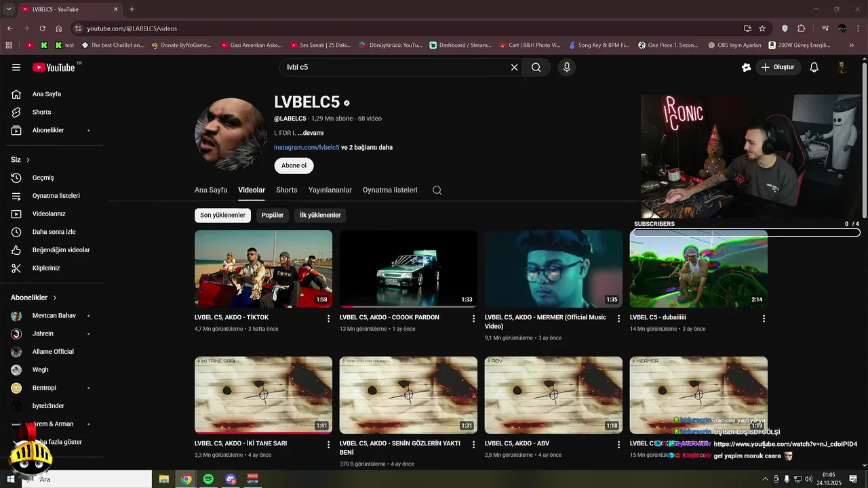Subscribe with the Abone ol button

coord(294,165)
